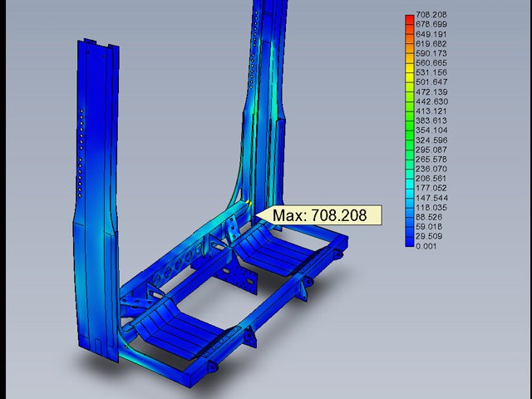This screenshot has width=532, height=399.
Task: Select legend value 265.578
Action: [431, 159]
